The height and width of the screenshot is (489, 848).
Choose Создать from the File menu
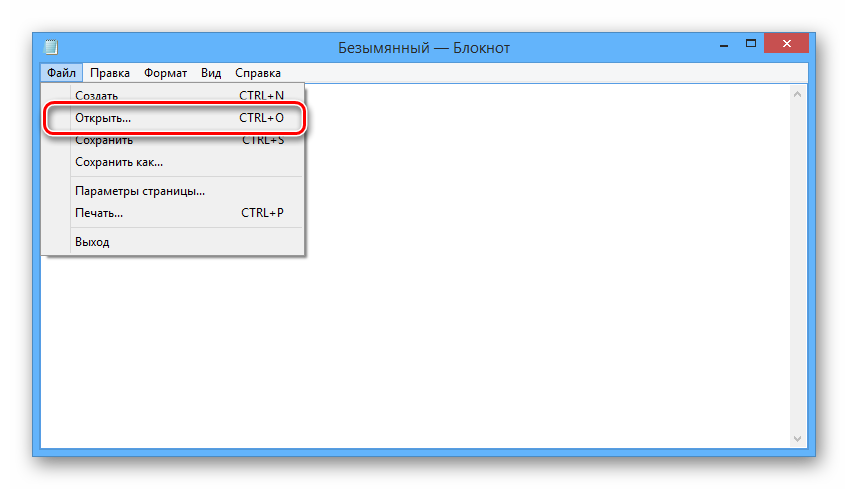click(173, 96)
